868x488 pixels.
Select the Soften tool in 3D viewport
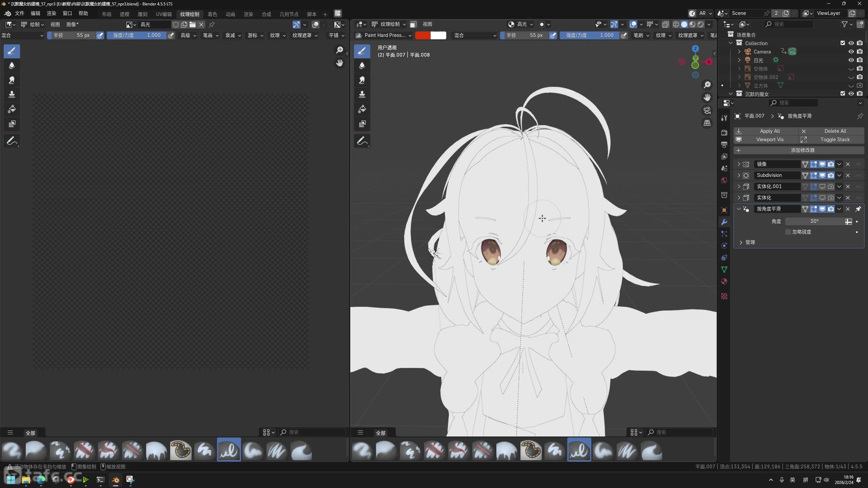point(362,65)
